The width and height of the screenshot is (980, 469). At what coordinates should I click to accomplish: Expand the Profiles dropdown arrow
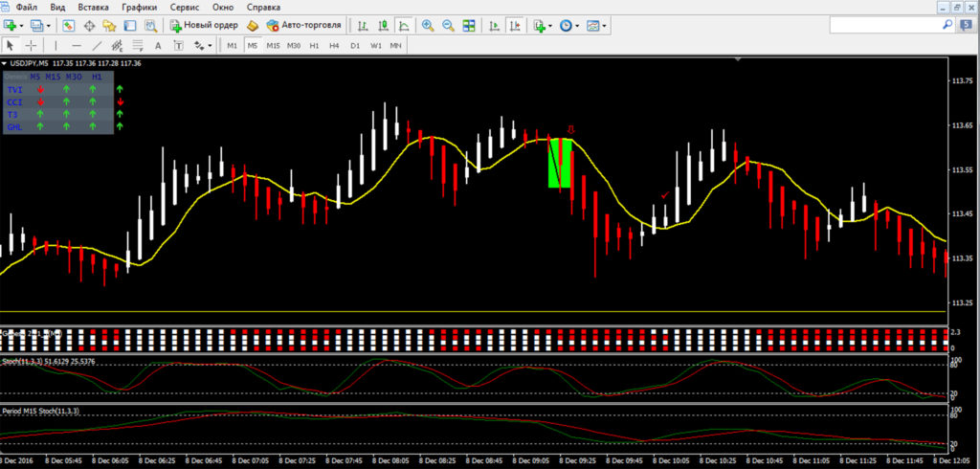[48, 26]
